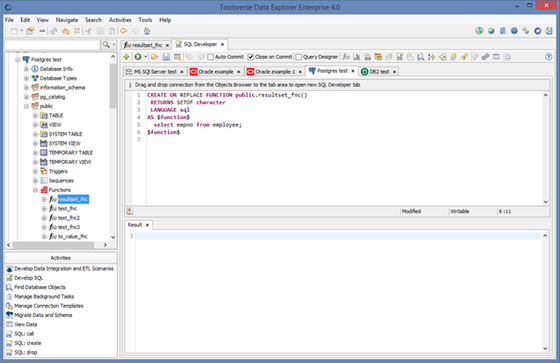Expand the Triggers node
Screen dimensions: 560x363
(x=35, y=171)
